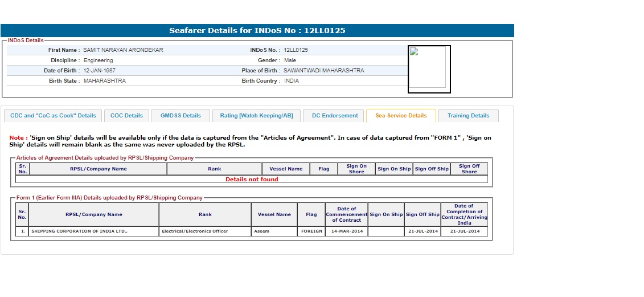This screenshot has width=644, height=297.
Task: Click the seafarer name SAMIT NARAYAN ARONDEKAR
Action: point(123,50)
